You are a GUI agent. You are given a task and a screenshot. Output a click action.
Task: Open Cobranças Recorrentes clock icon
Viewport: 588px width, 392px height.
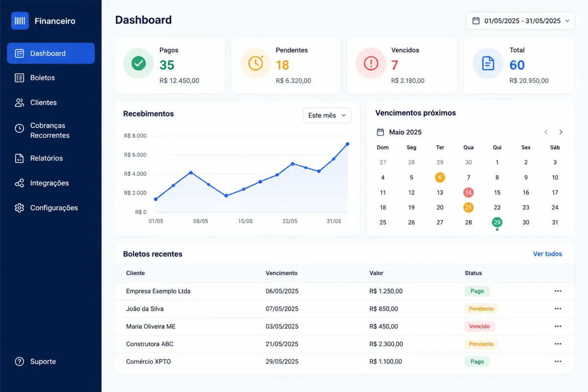tap(20, 128)
